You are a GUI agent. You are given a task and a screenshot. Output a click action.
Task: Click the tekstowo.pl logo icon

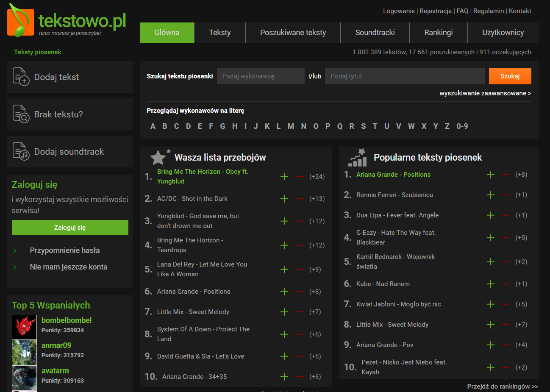(21, 21)
